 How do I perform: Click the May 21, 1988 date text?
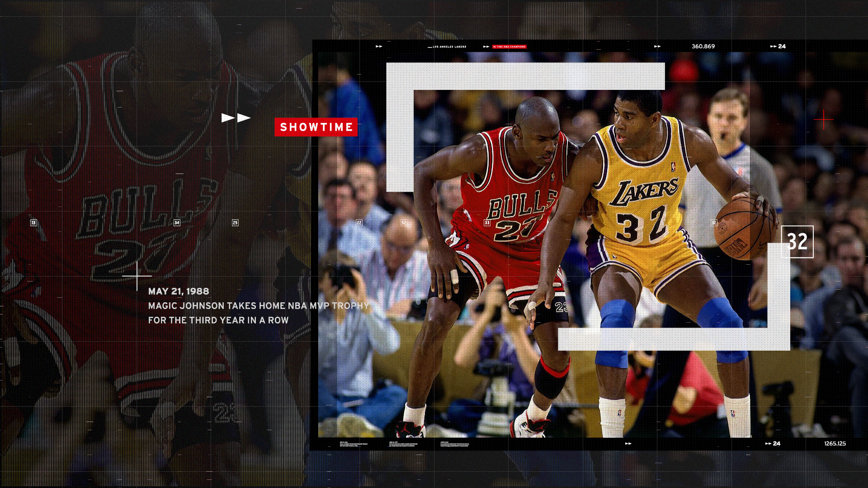[179, 291]
